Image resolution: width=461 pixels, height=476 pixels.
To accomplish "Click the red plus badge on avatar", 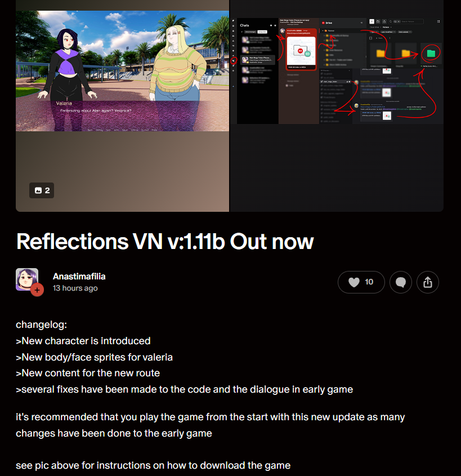I will tap(37, 290).
